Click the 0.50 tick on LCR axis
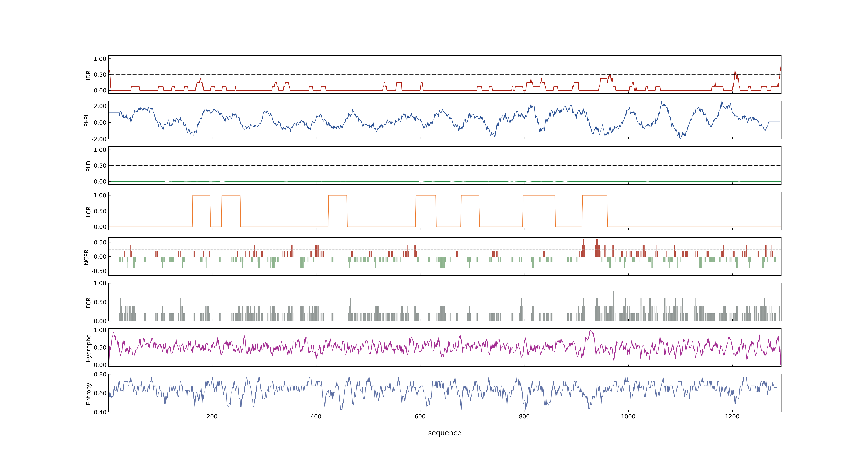The height and width of the screenshot is (463, 868). point(100,211)
